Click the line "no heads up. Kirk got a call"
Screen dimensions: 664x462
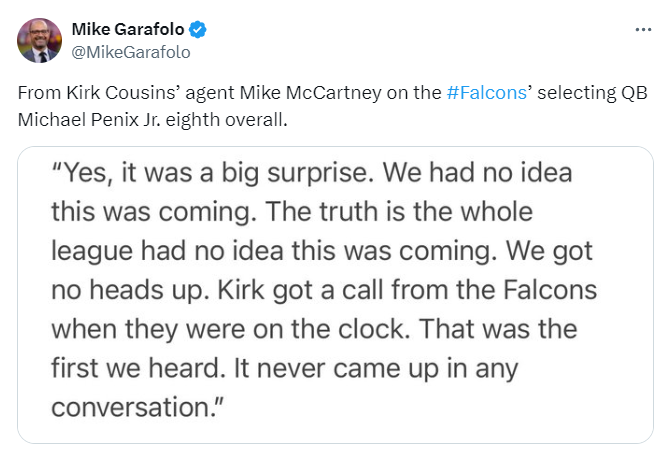[x=324, y=290]
